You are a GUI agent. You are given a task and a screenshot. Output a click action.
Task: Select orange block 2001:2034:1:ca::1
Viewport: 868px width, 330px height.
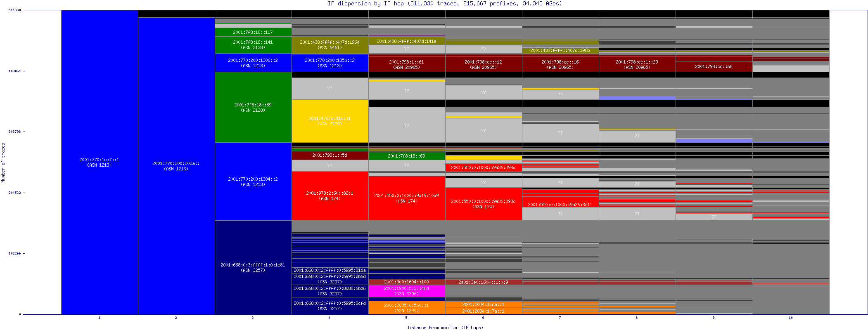(484, 304)
